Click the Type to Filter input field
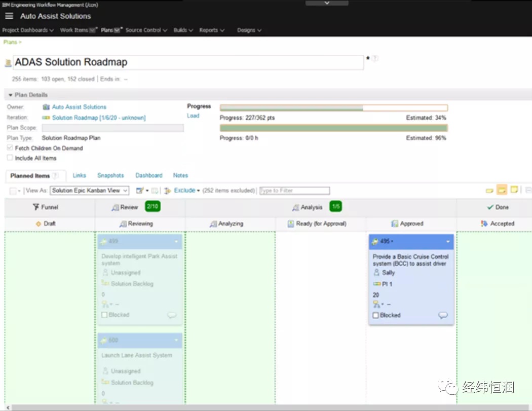The width and height of the screenshot is (532, 411). tap(294, 191)
